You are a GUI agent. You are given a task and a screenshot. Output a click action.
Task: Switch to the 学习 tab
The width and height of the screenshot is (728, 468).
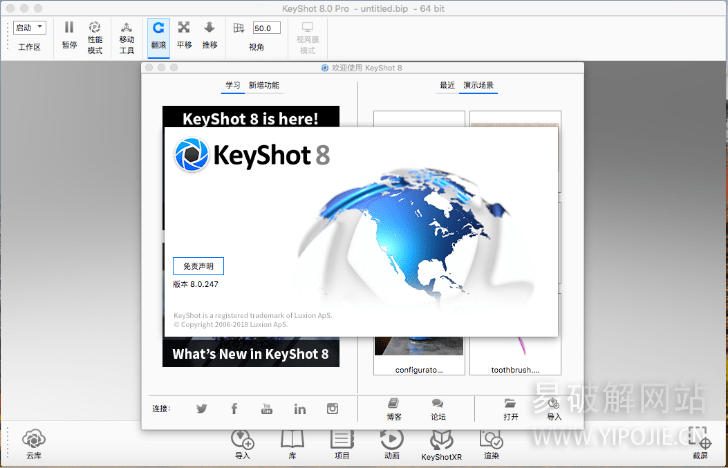(x=233, y=85)
